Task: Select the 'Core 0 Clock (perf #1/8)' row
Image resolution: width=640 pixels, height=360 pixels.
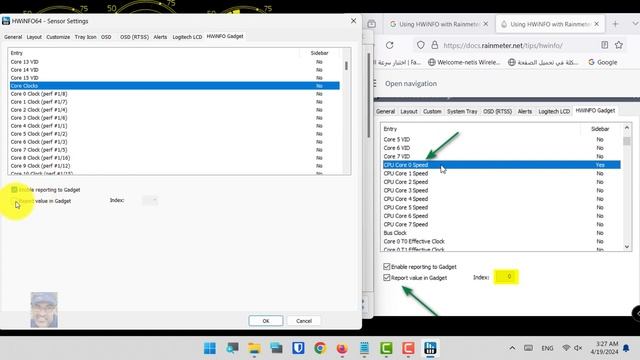Action: pyautogui.click(x=174, y=94)
